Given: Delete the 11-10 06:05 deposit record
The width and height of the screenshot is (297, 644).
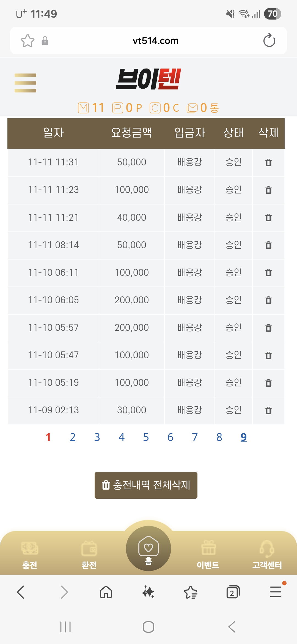Looking at the screenshot, I should pyautogui.click(x=268, y=300).
